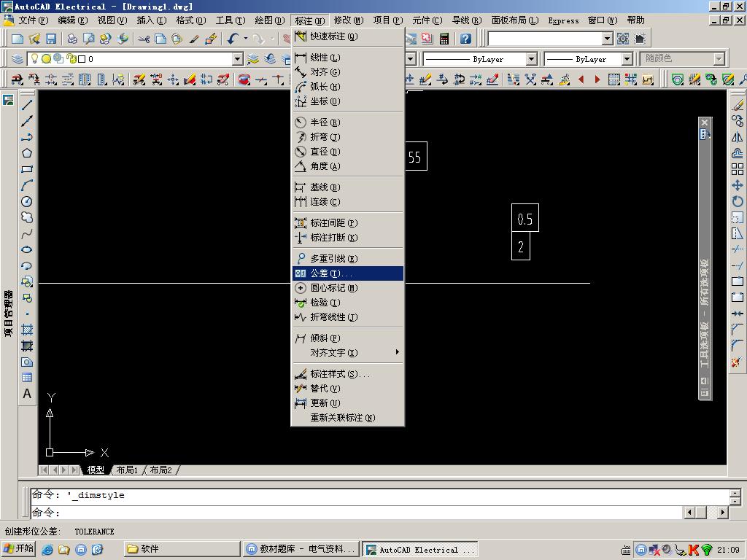Select the Line tool in draw toolbar
This screenshot has width=747, height=560.
(x=27, y=105)
